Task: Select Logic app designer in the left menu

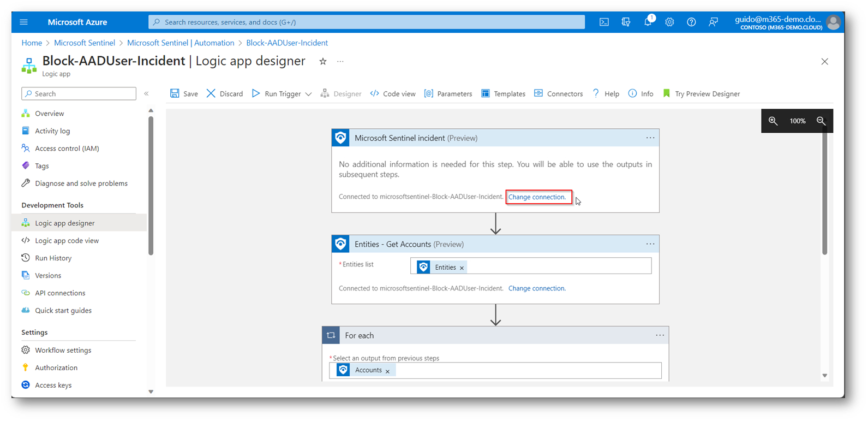Action: (79, 223)
